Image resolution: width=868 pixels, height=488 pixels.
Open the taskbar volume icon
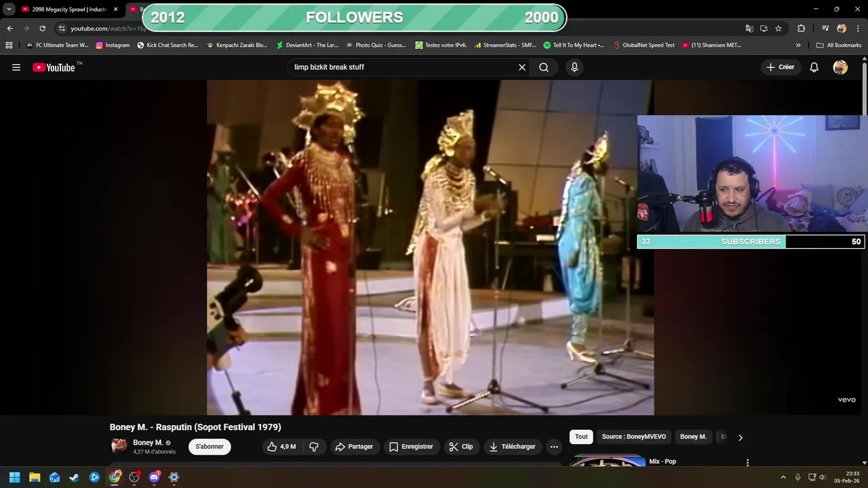coord(823,477)
